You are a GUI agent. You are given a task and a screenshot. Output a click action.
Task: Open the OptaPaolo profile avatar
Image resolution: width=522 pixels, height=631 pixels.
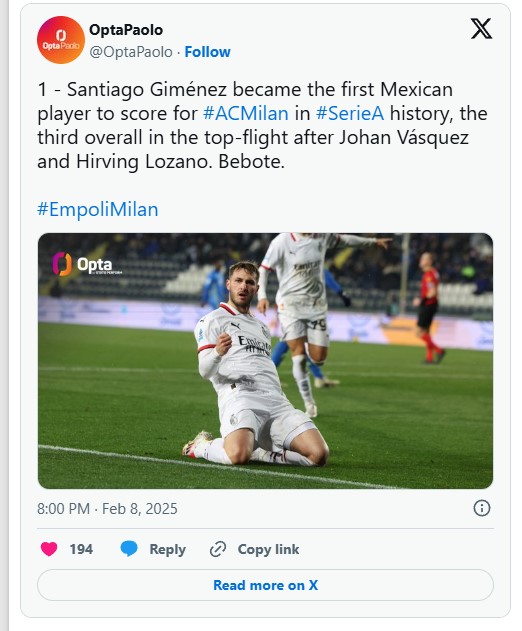(x=61, y=40)
